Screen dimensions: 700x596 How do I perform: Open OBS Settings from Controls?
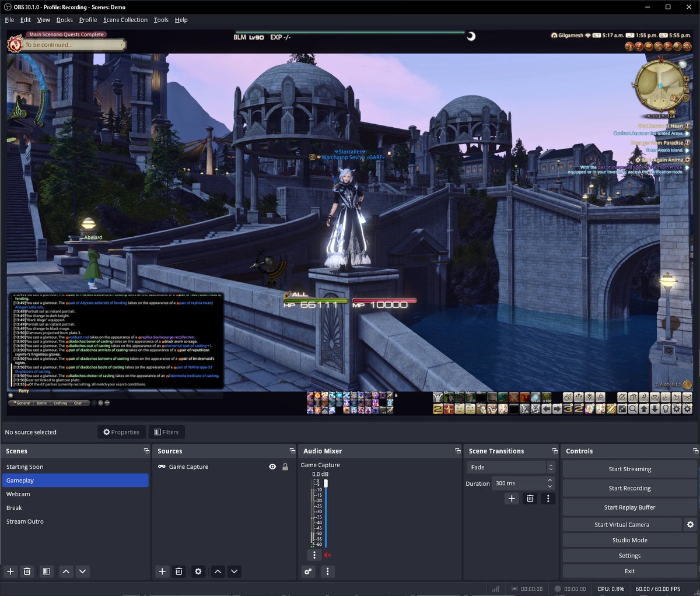[629, 556]
